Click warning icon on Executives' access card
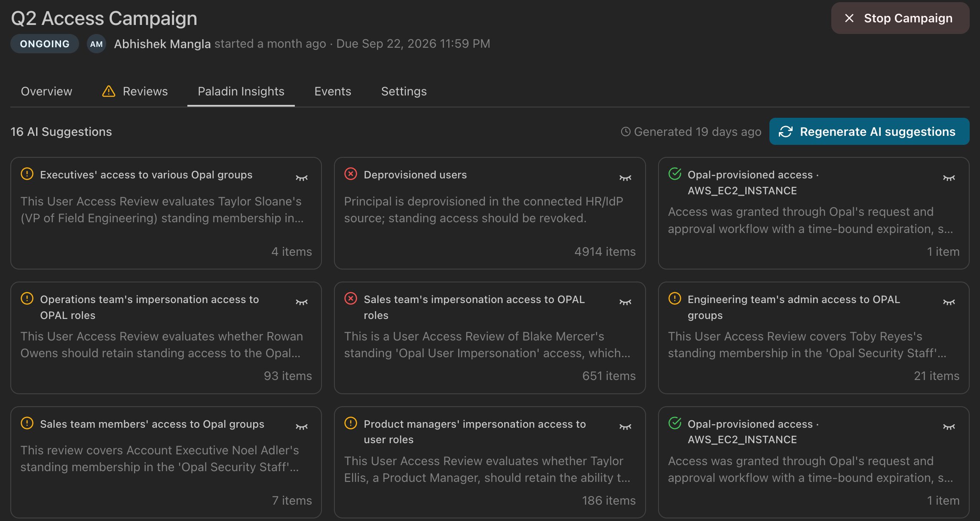Image resolution: width=980 pixels, height=521 pixels. [x=27, y=174]
